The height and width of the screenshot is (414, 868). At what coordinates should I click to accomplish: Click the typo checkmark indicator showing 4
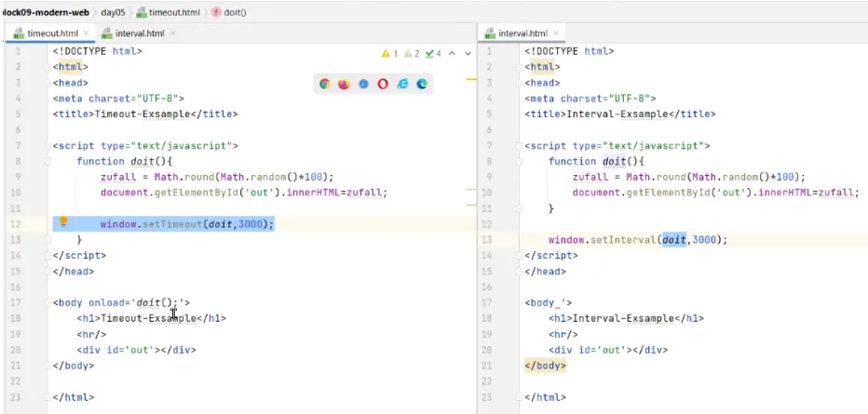[x=433, y=54]
